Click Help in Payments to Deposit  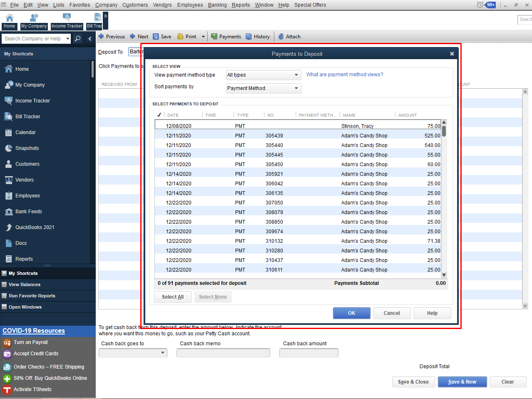(x=432, y=313)
